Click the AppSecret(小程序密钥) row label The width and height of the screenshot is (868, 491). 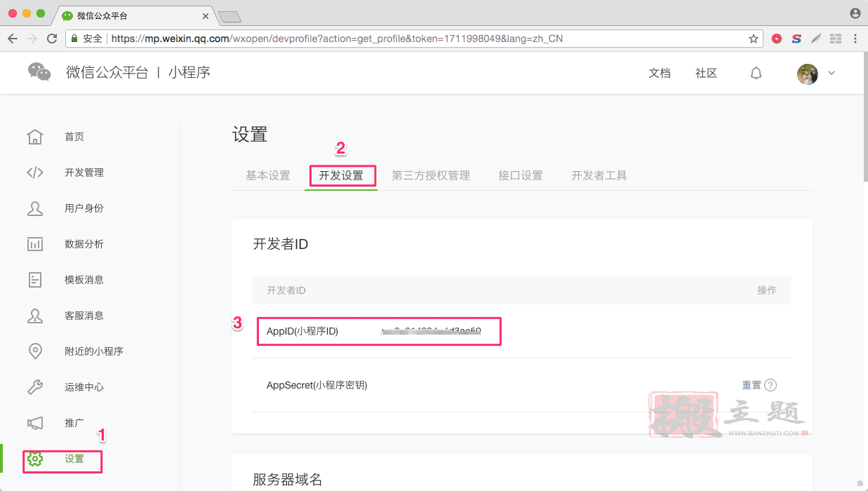[x=317, y=385]
